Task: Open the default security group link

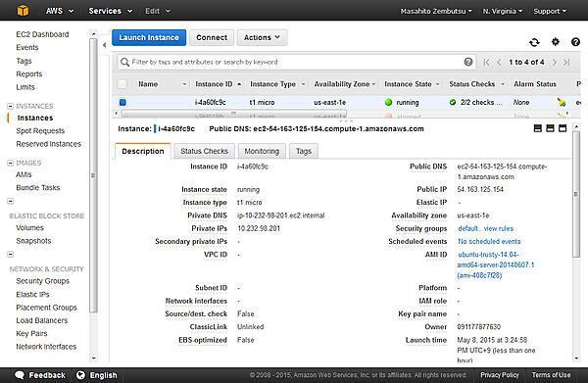Action: (x=468, y=228)
